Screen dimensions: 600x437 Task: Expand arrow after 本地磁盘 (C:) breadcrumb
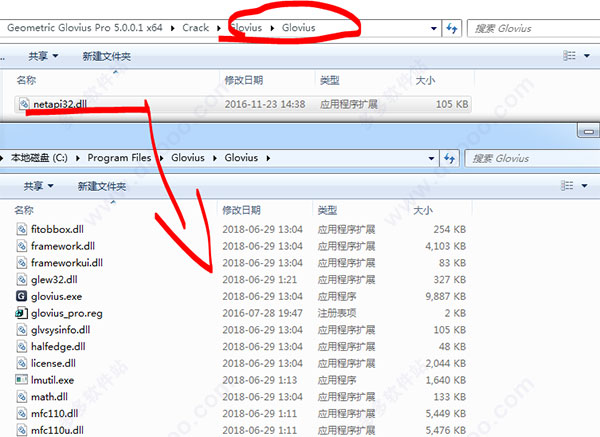tap(78, 158)
